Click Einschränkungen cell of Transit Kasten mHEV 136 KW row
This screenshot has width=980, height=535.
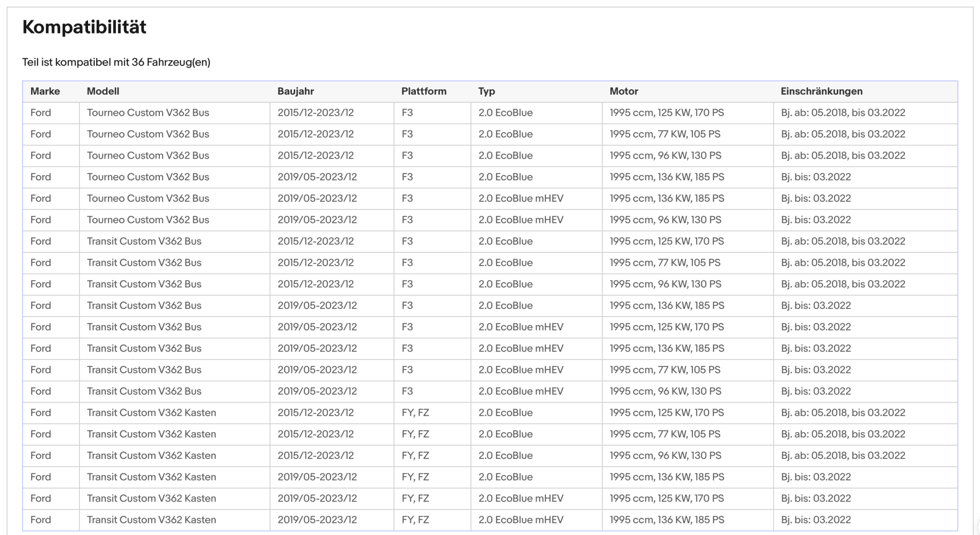pos(866,520)
